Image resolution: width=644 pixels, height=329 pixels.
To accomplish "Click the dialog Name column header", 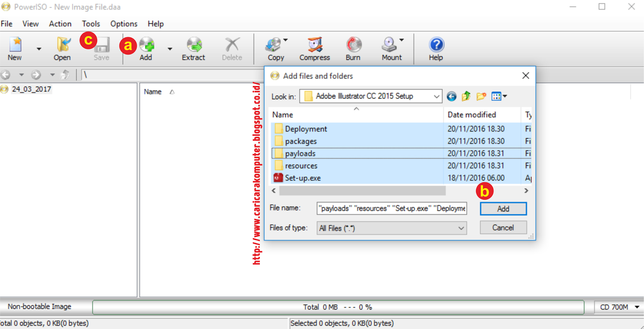I will click(283, 115).
